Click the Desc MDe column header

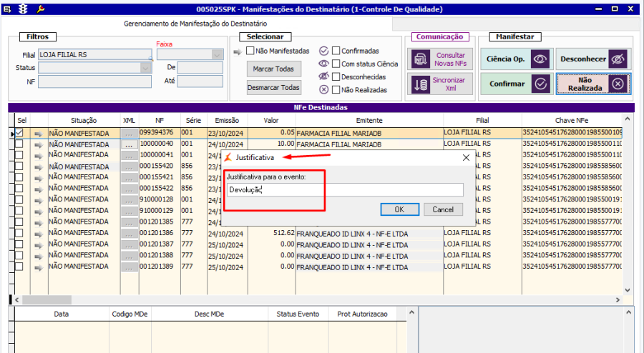[x=210, y=314]
